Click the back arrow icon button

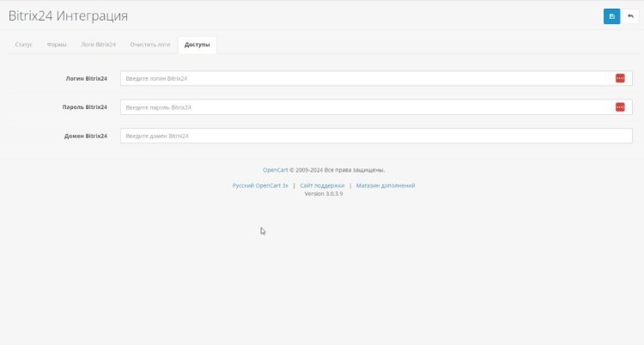(x=630, y=16)
